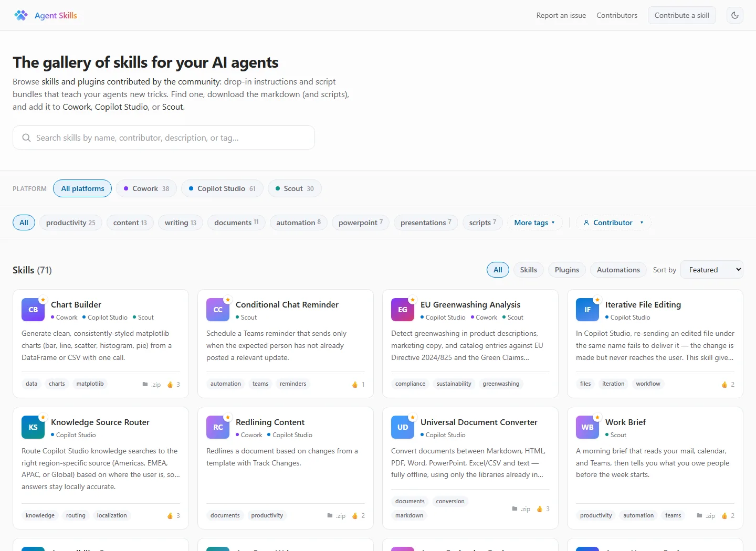The width and height of the screenshot is (756, 551).
Task: Click the sustainability tag chip
Action: pyautogui.click(x=454, y=384)
